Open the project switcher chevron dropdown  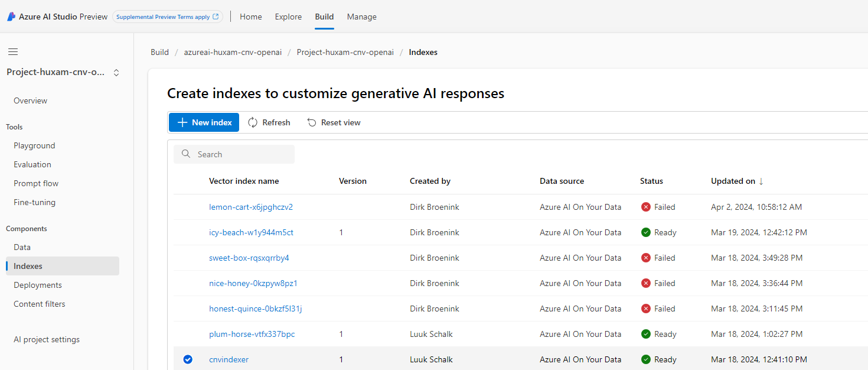[116, 73]
